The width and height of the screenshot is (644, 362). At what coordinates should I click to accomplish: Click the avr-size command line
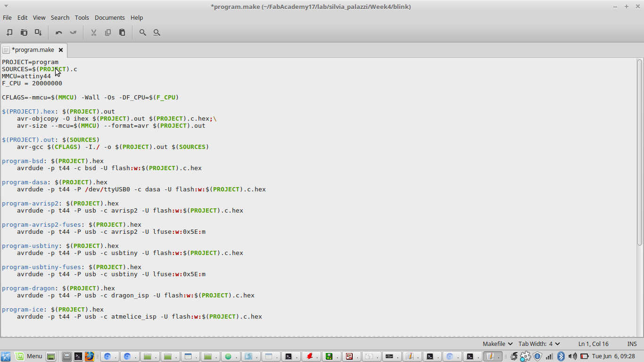[111, 125]
